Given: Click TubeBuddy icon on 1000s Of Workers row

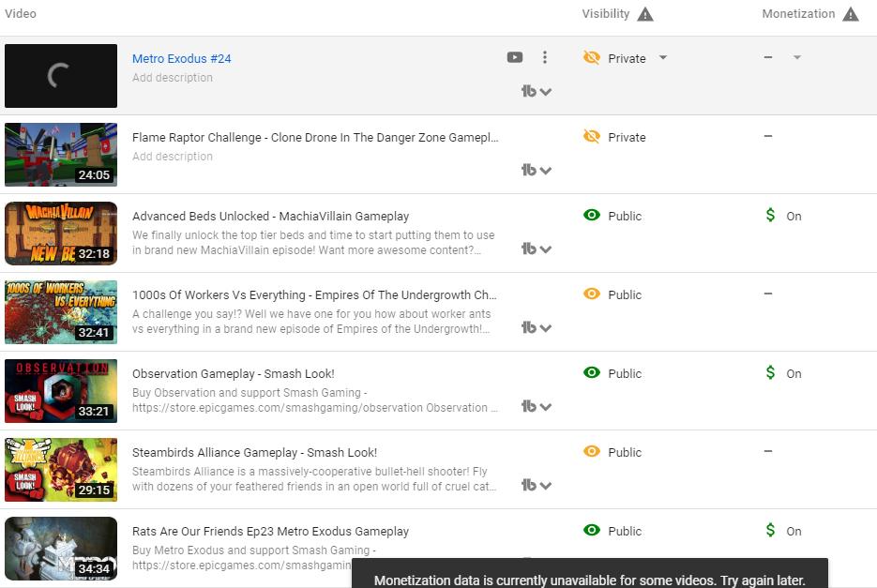Looking at the screenshot, I should coord(529,328).
